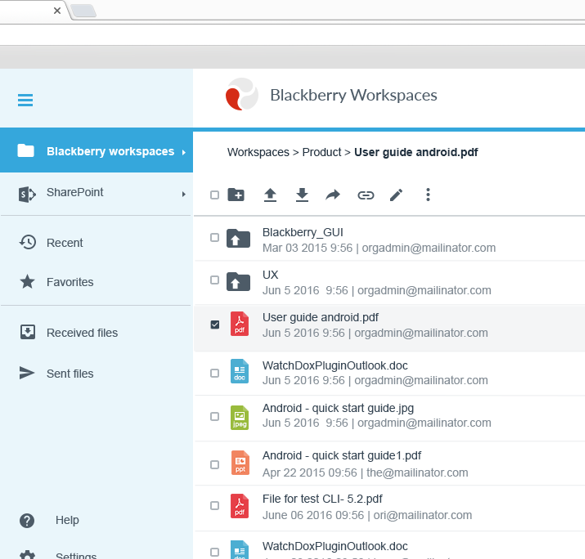Check the UX folder checkbox
585x559 pixels.
tap(215, 280)
